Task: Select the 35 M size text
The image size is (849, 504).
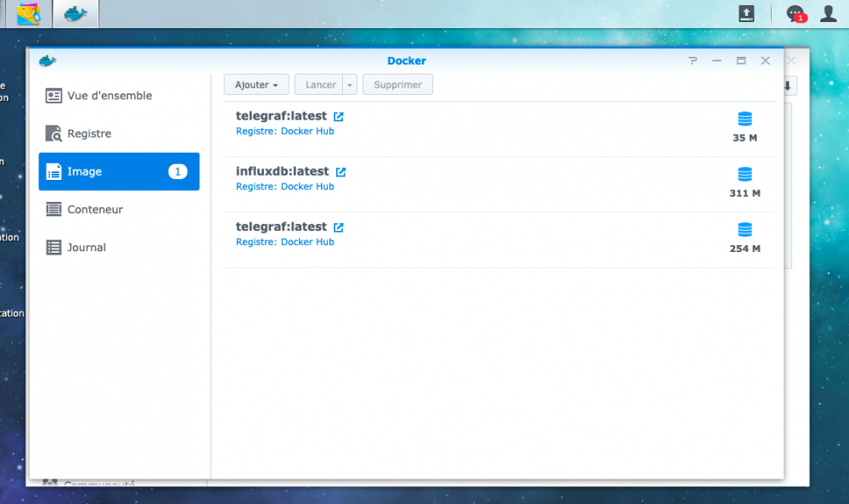Action: click(x=745, y=138)
